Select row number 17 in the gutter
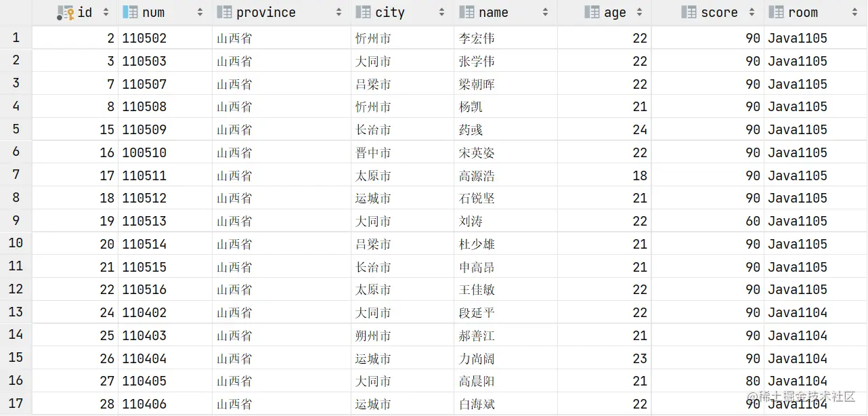868x416 pixels. point(16,404)
